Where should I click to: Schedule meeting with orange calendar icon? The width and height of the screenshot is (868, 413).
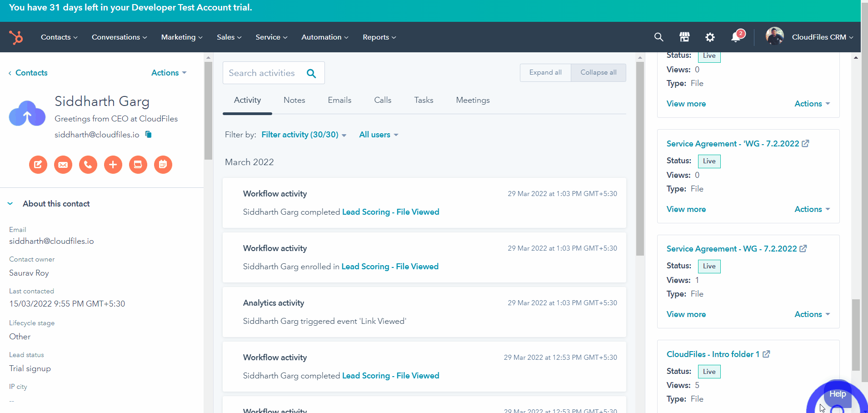point(163,164)
